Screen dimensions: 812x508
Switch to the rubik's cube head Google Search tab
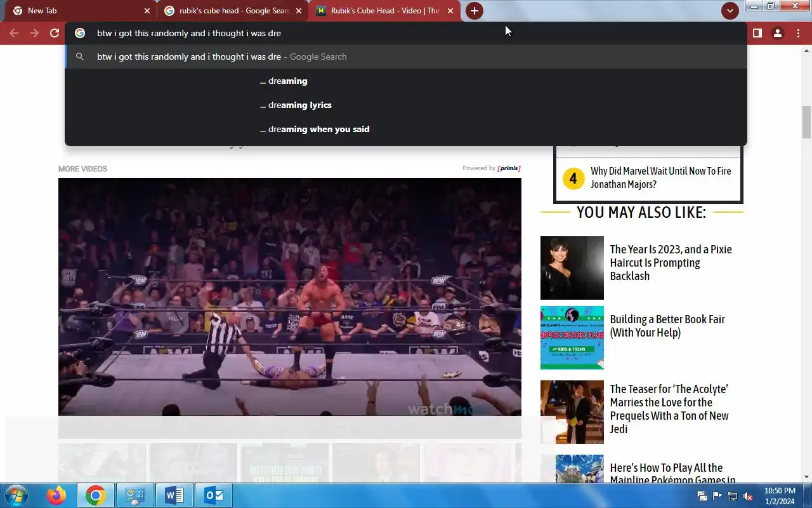click(x=232, y=11)
